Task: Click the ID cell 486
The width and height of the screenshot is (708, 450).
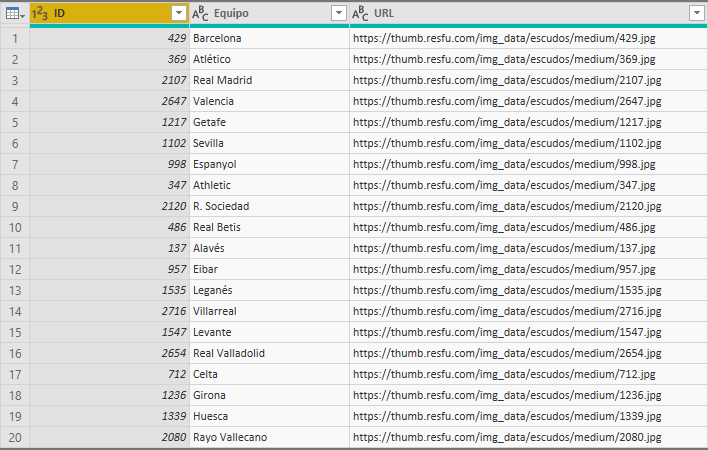Action: [x=110, y=227]
